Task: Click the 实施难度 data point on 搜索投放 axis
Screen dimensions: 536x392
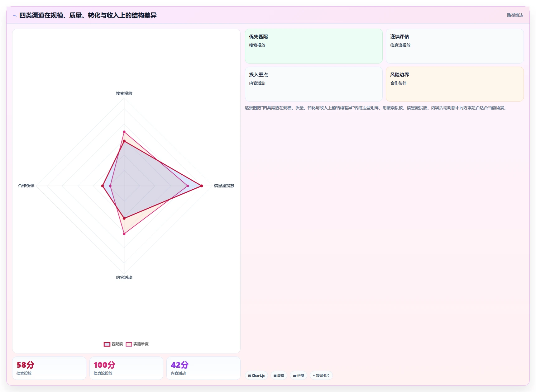Action: [124, 132]
